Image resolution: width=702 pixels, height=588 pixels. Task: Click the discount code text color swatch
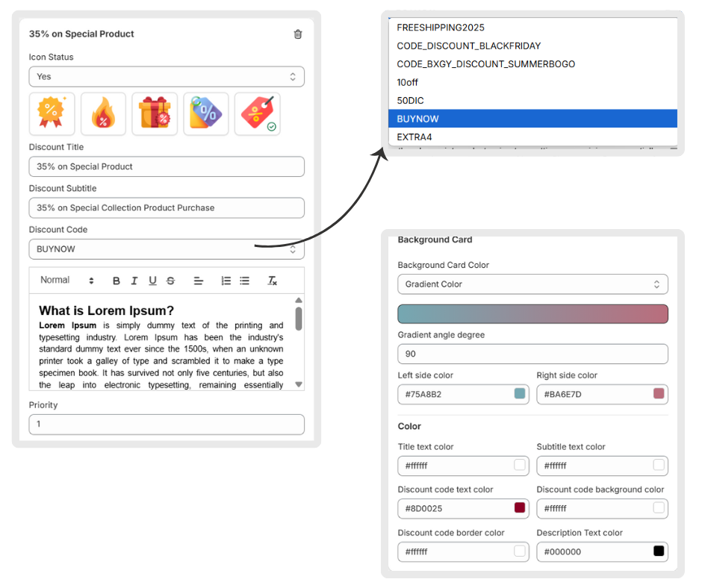point(520,508)
